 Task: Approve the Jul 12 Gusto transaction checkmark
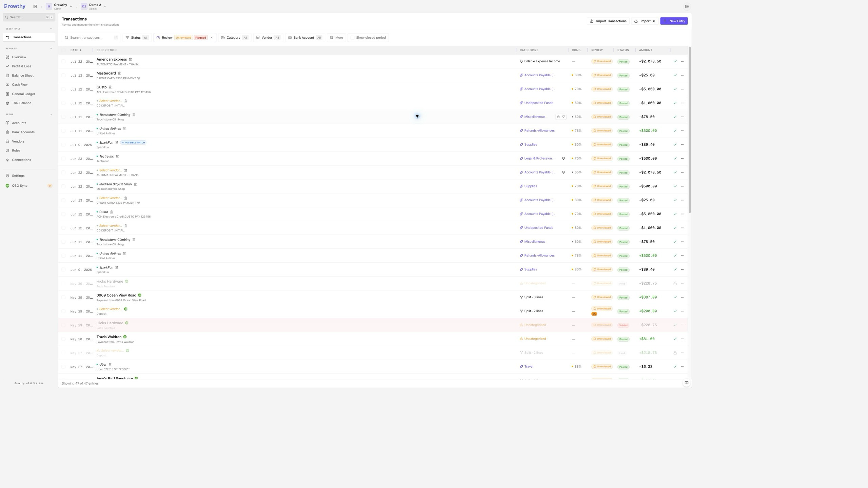pos(675,89)
